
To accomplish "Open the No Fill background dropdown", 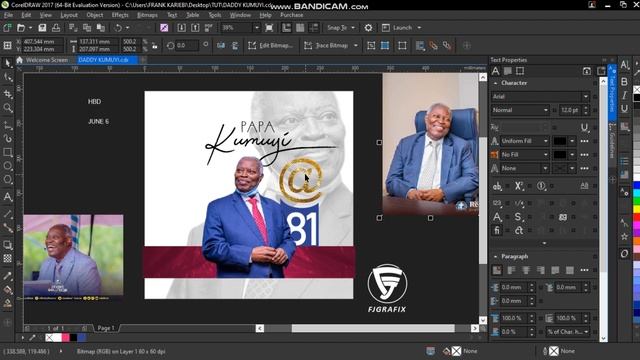I will 546,155.
